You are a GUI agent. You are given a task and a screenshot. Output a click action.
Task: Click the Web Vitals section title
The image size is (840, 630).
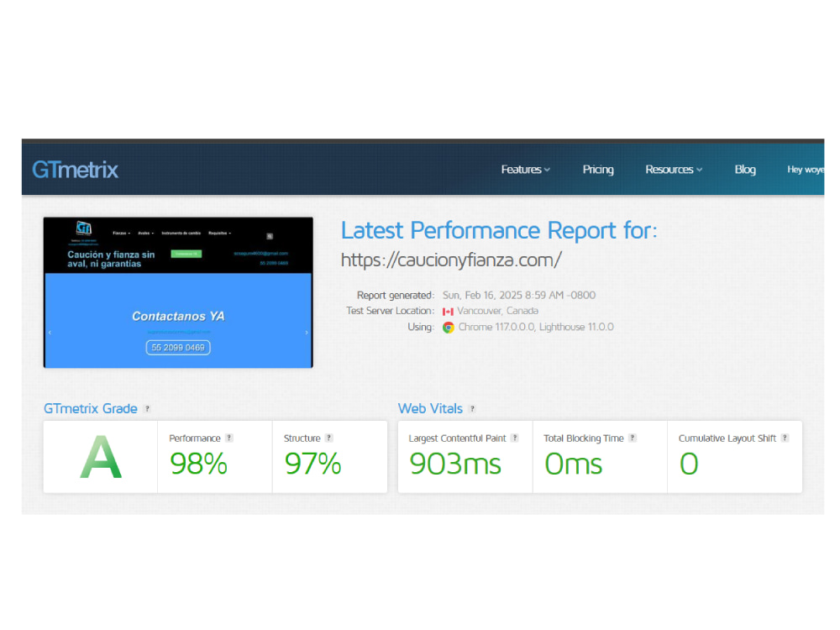tap(430, 409)
